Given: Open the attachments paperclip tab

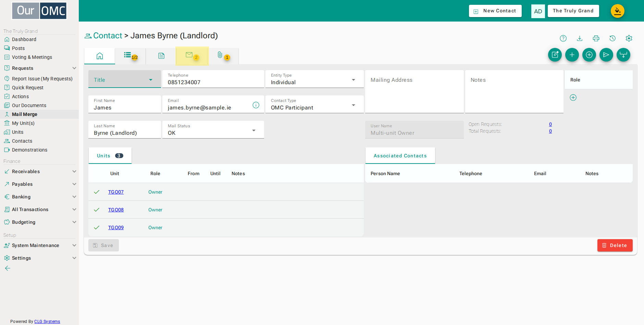Looking at the screenshot, I should click(x=223, y=56).
